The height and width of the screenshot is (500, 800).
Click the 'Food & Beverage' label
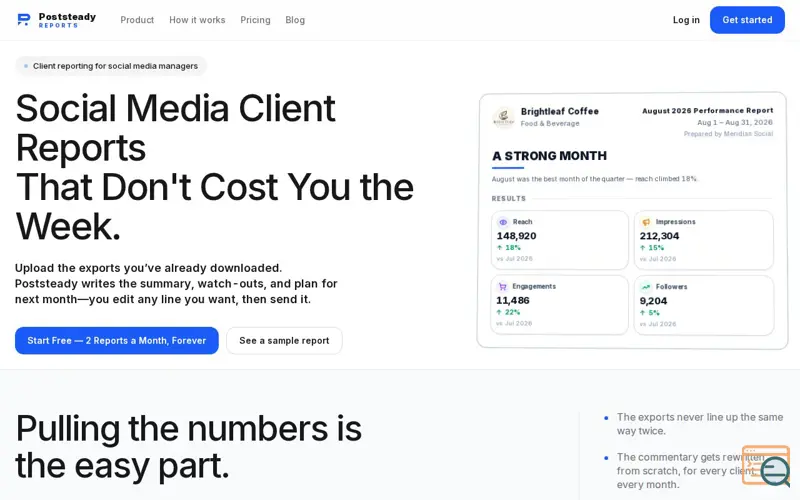[550, 123]
